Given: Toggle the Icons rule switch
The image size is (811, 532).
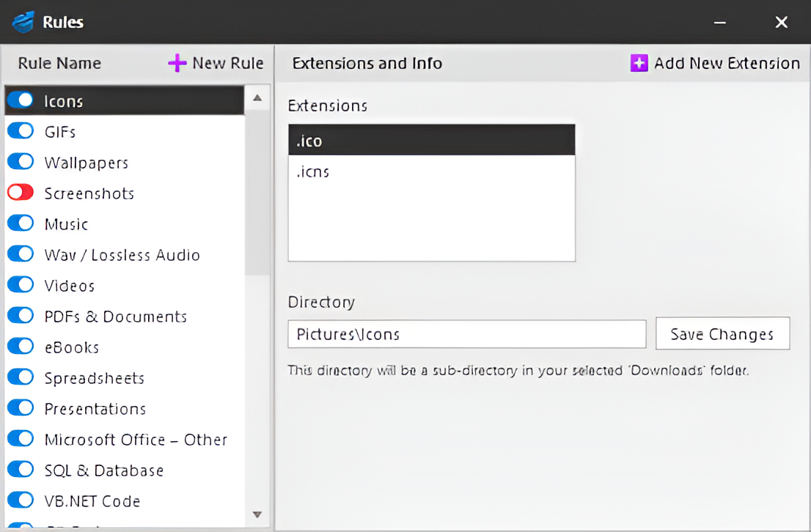Looking at the screenshot, I should point(21,100).
